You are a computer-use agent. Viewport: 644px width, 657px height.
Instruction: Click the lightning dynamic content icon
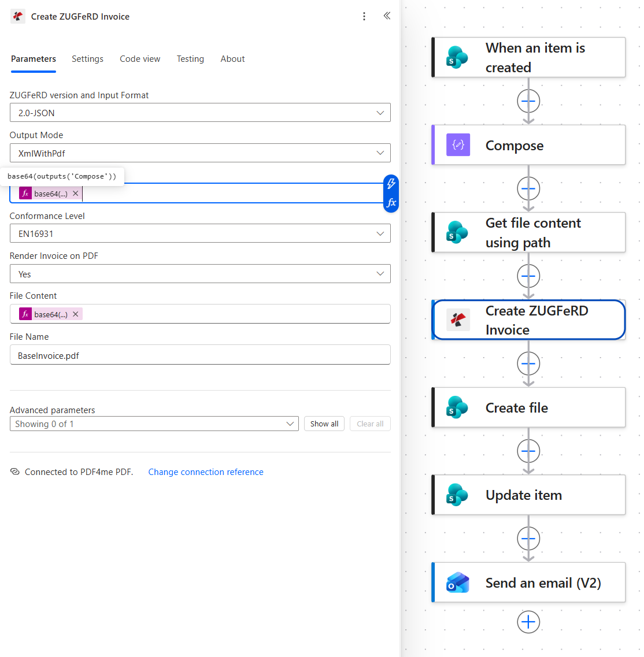pyautogui.click(x=391, y=184)
